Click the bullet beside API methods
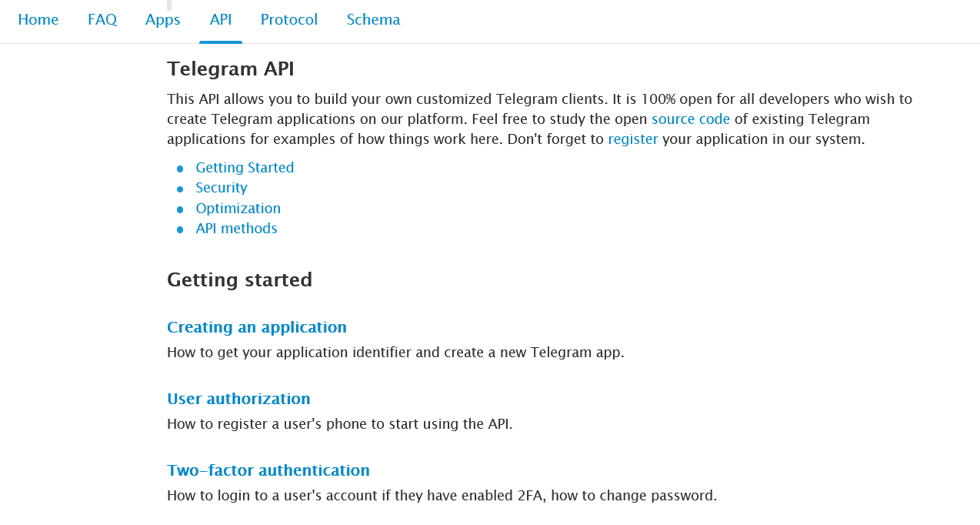This screenshot has width=980, height=525. coord(180,229)
